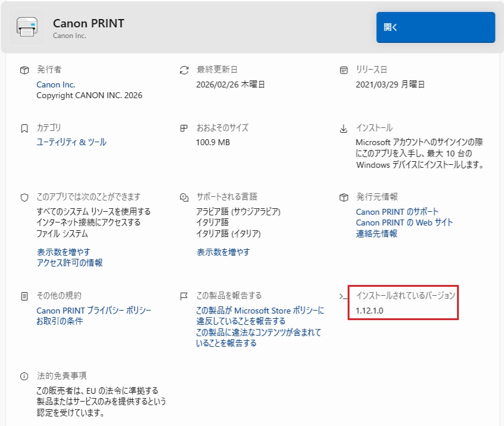Image resolution: width=504 pixels, height=426 pixels.
Task: Click the インストール download icon
Action: point(344,129)
